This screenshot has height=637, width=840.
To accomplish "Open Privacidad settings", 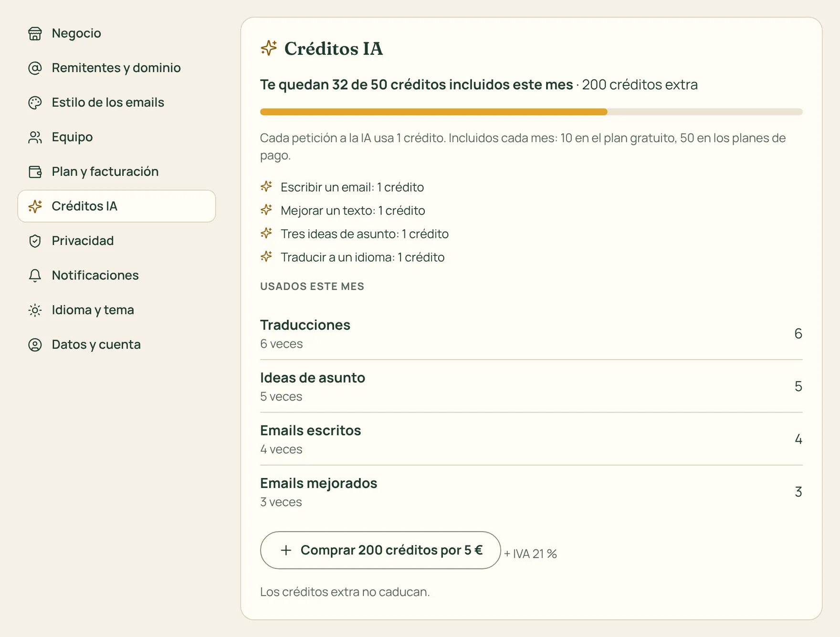I will point(116,241).
